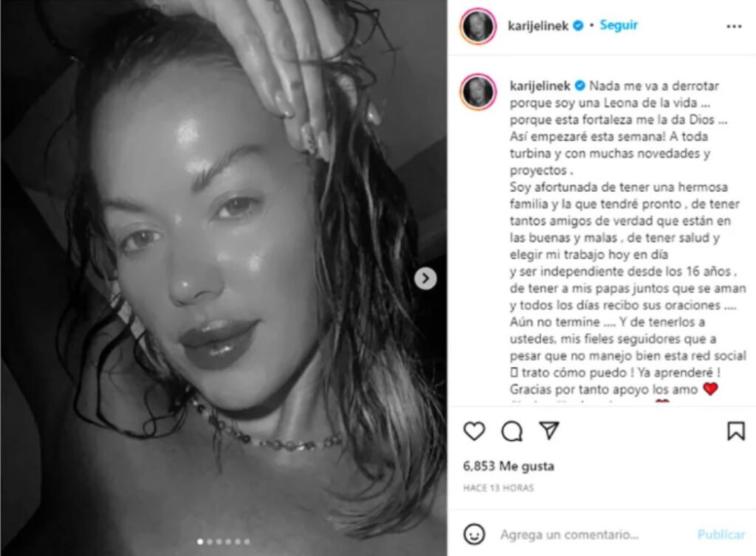
Task: Jump to the last carousel dot
Action: tap(247, 541)
